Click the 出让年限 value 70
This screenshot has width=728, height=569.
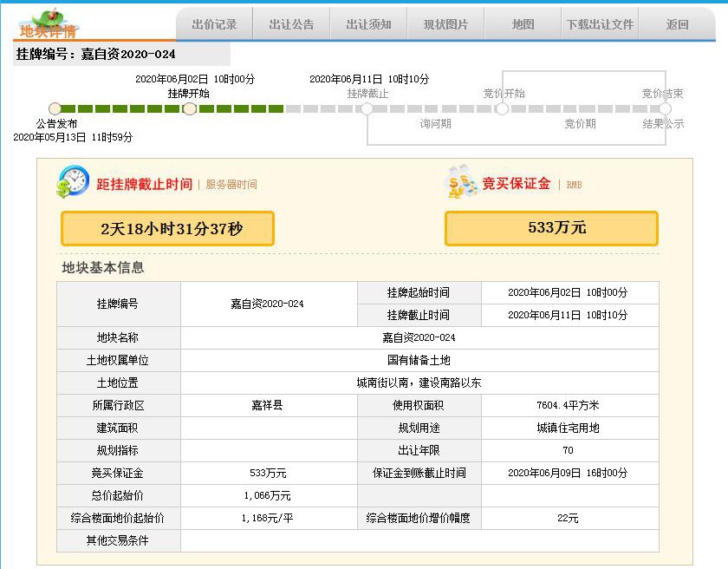[x=569, y=450]
